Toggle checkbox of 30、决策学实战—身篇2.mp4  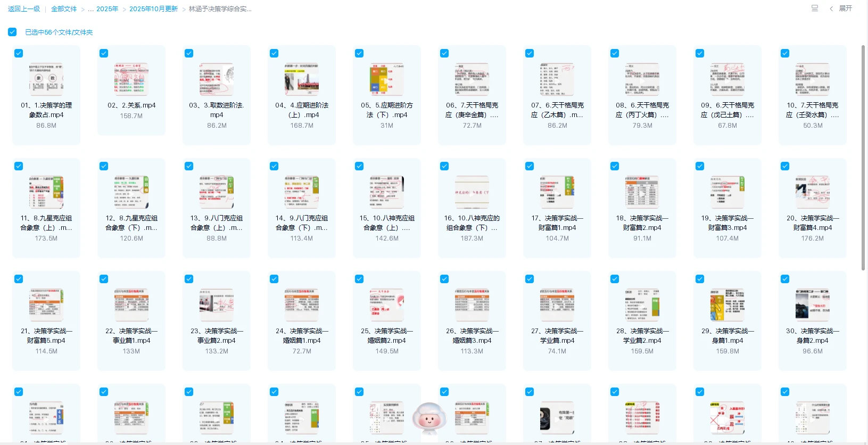[x=785, y=279]
